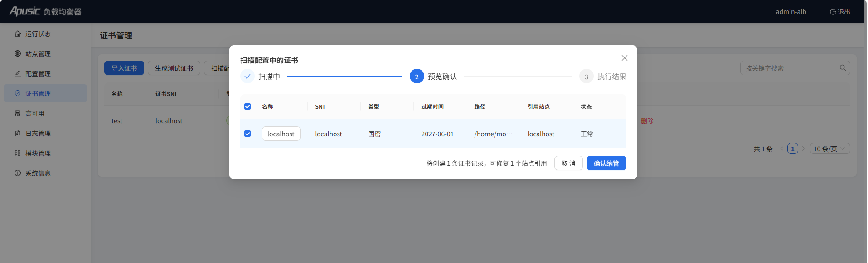868x263 pixels.
Task: Click the 确认纳管 button
Action: pyautogui.click(x=606, y=163)
